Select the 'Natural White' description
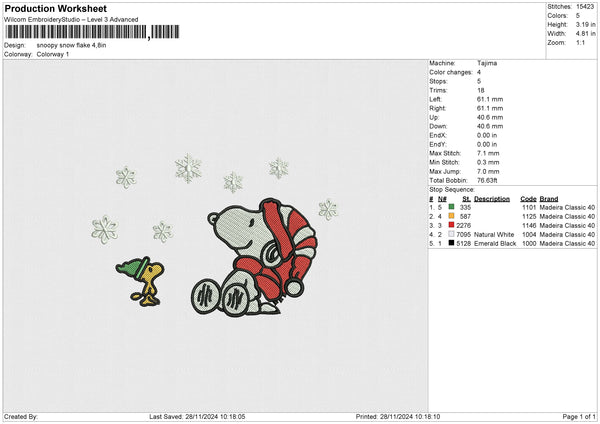Screen dimensions: 600x424 click(x=494, y=234)
